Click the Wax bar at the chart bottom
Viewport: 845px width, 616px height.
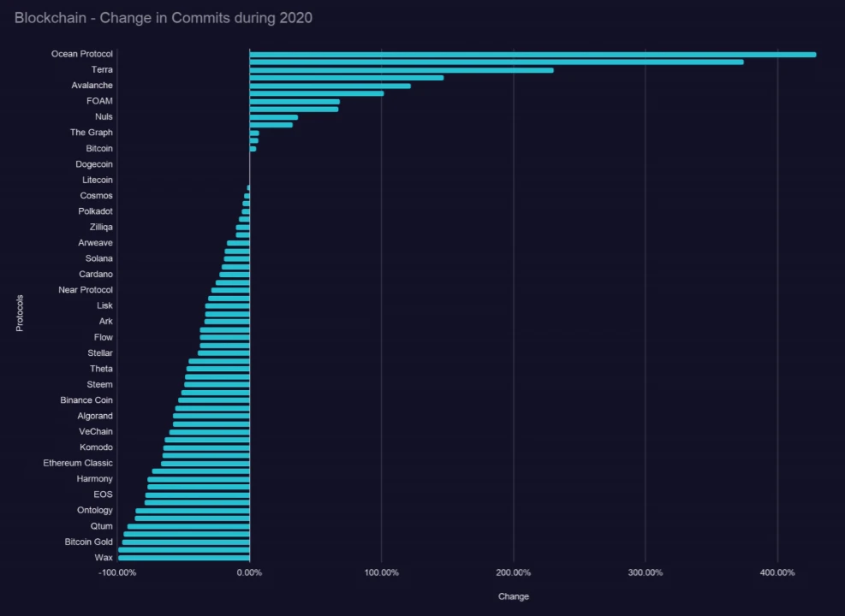click(x=184, y=558)
